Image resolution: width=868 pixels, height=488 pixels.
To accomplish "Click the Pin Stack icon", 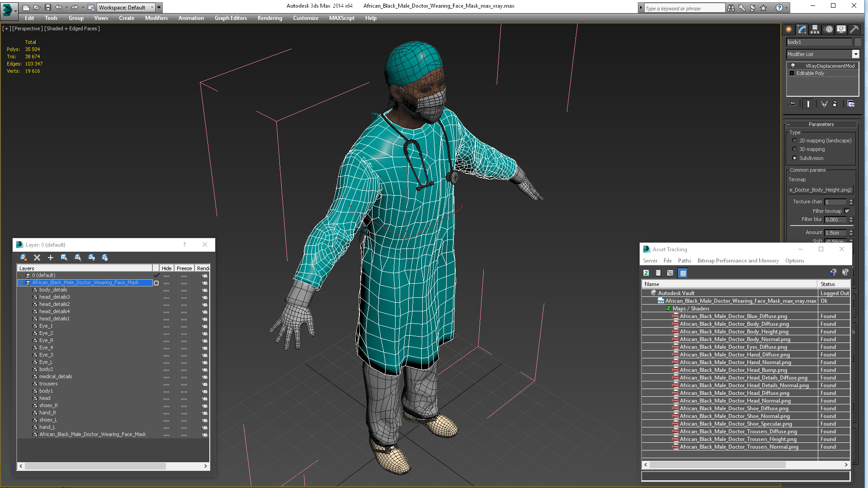I will pyautogui.click(x=793, y=104).
